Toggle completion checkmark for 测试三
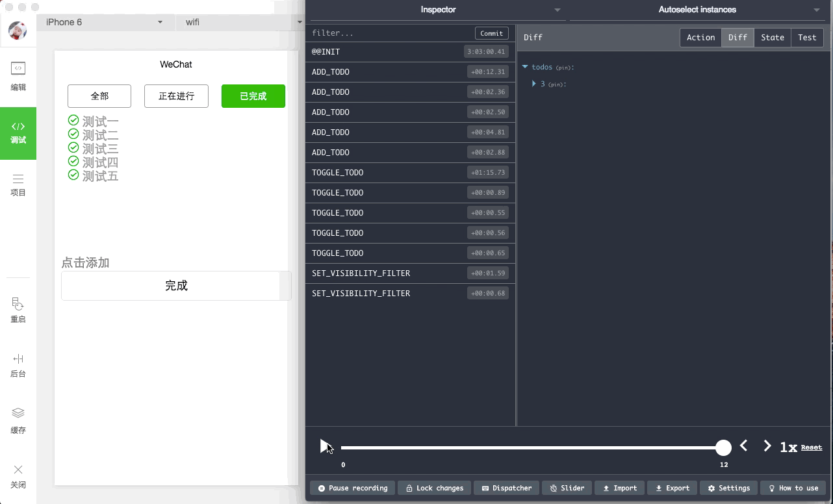Image resolution: width=833 pixels, height=504 pixels. click(x=73, y=148)
